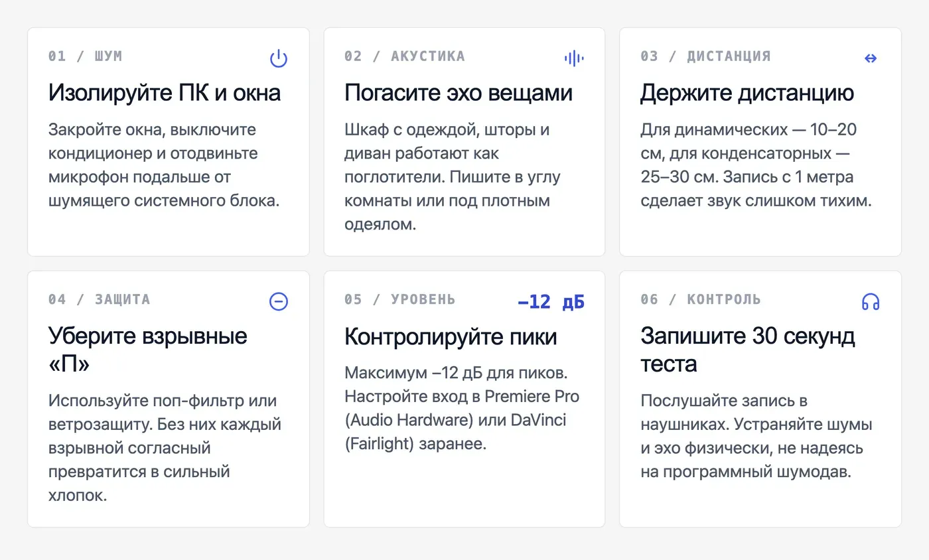Image resolution: width=929 pixels, height=560 pixels.
Task: Click the paragraph starting Для динамических
Action: [756, 165]
